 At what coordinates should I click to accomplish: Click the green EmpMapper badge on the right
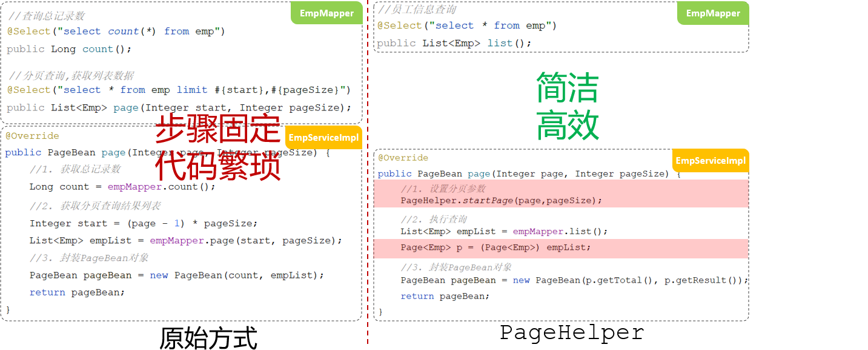pos(713,13)
